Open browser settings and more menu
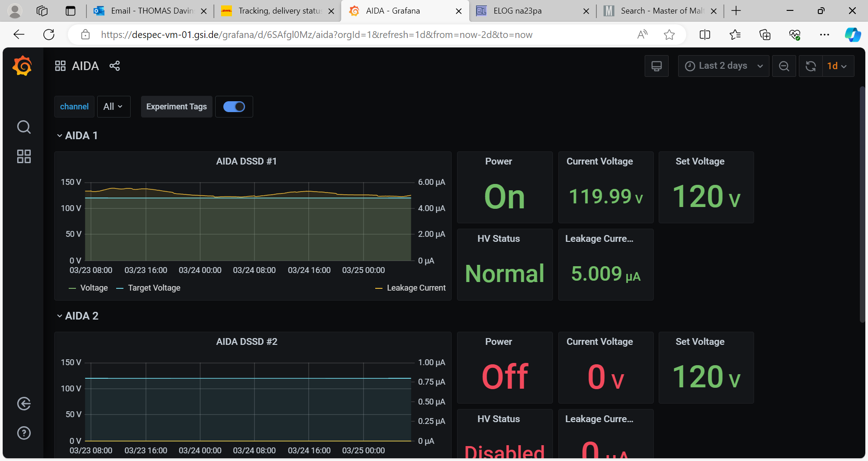Screen dimensions: 868x461 click(825, 34)
